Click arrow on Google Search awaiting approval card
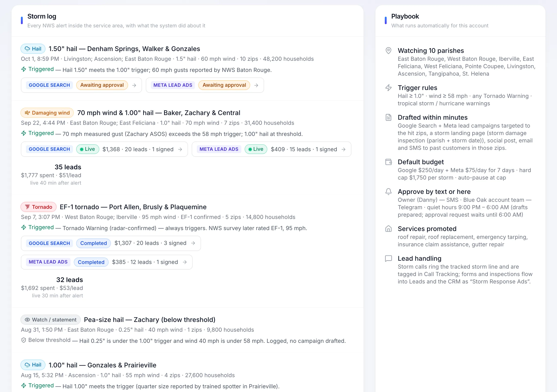Screen dimensions: 557x392 [x=134, y=85]
